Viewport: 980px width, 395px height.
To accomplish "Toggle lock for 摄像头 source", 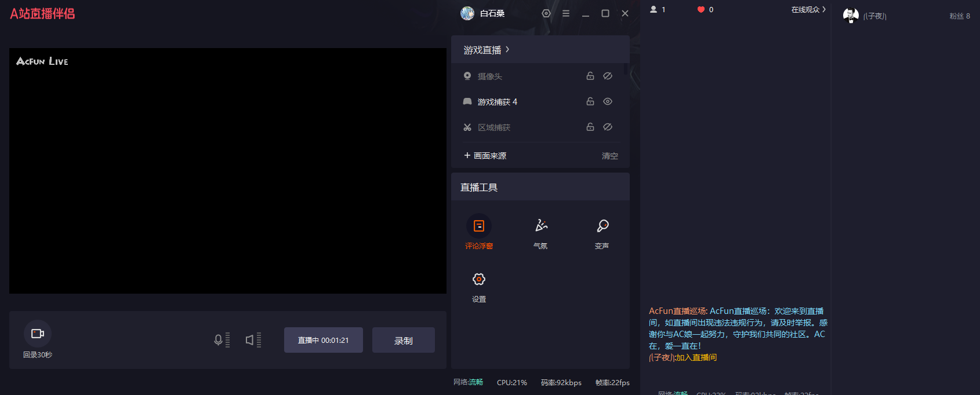I will 590,76.
